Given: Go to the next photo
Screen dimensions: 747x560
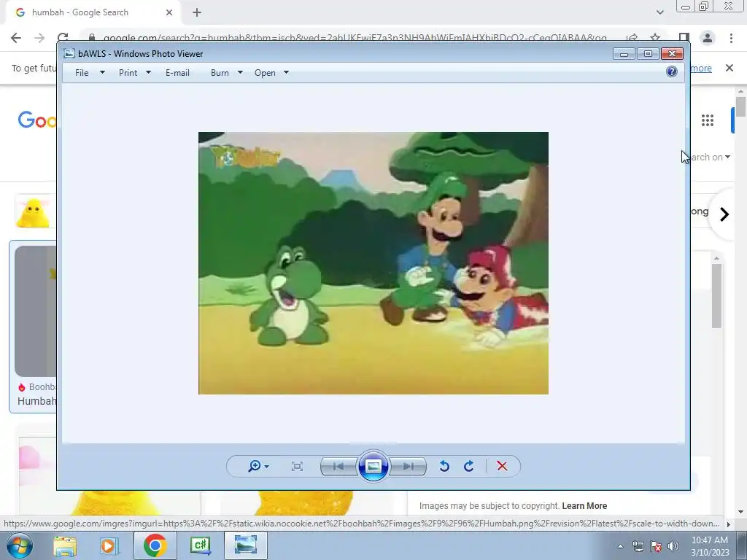Looking at the screenshot, I should point(409,466).
